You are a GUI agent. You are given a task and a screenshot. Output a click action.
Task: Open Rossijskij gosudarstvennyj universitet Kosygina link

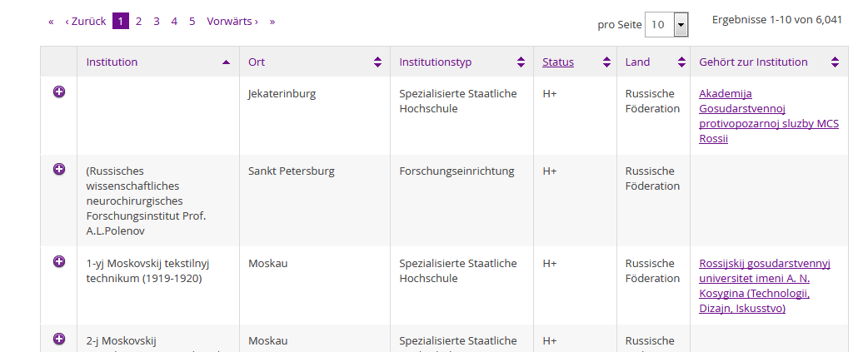pos(765,286)
